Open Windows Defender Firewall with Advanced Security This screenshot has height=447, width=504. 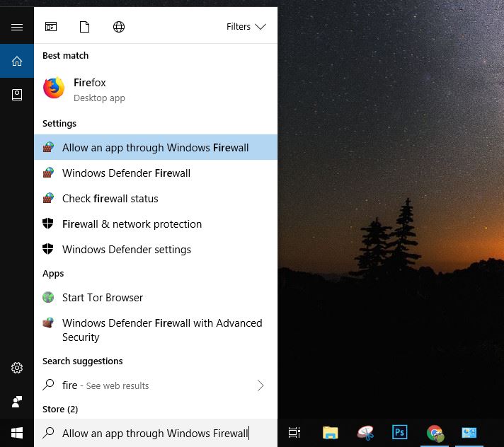click(156, 330)
